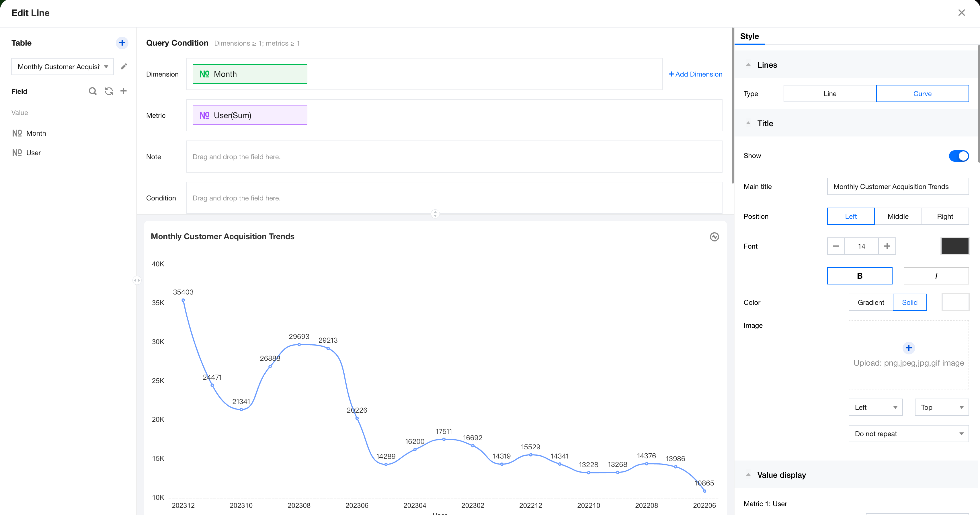Click the field search magnifier icon
Image resolution: width=980 pixels, height=515 pixels.
click(92, 91)
